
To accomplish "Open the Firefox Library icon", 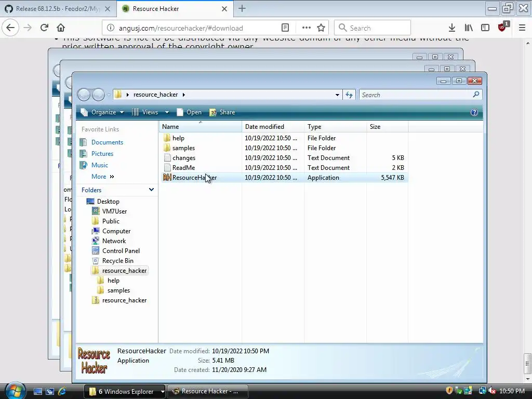I will (469, 28).
